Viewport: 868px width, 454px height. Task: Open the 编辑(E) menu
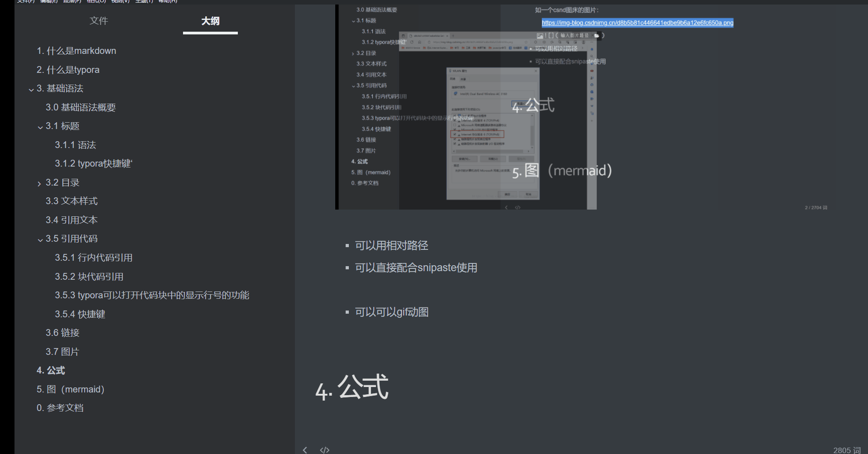(x=47, y=1)
